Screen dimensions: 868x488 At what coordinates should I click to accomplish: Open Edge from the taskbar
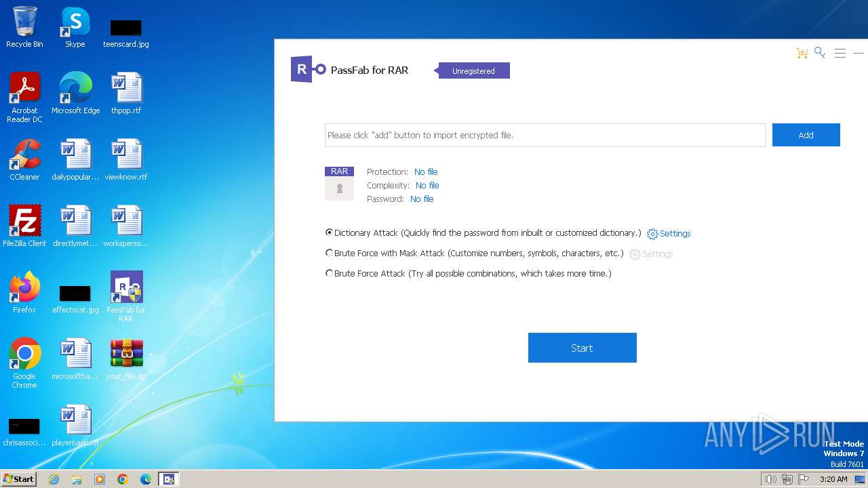pos(146,479)
